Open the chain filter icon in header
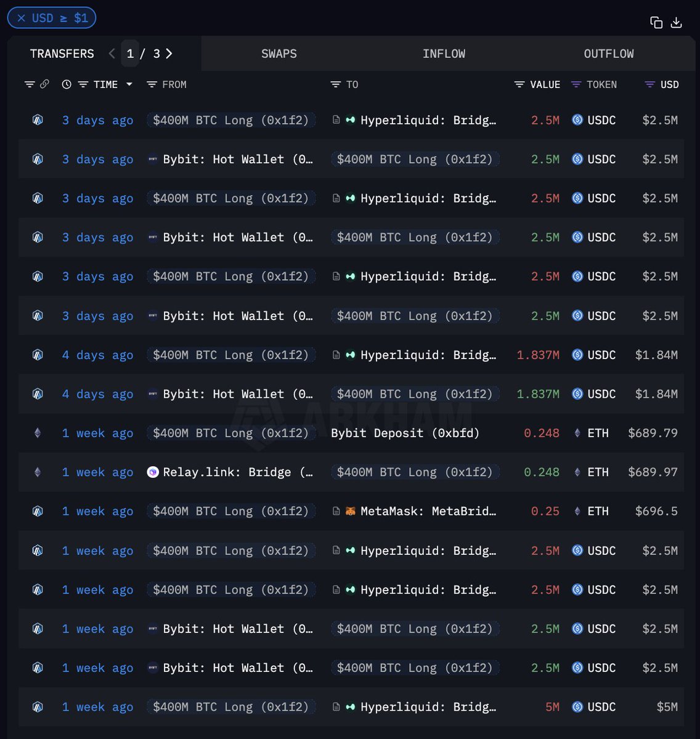The height and width of the screenshot is (739, 700). [29, 84]
